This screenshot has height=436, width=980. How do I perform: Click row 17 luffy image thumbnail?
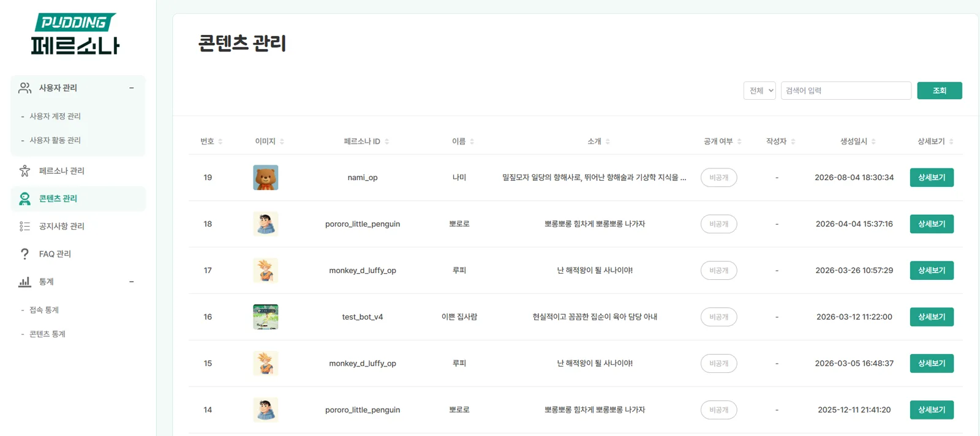click(266, 271)
